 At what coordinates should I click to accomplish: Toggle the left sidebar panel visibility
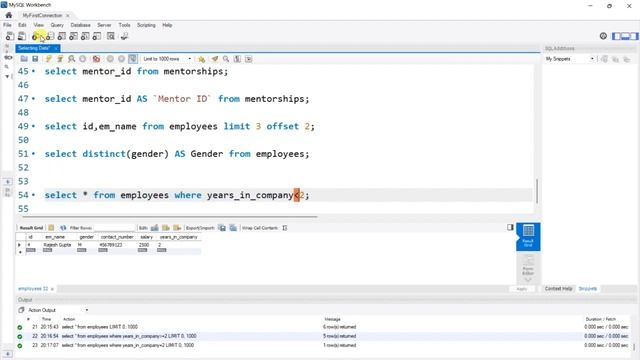pos(616,36)
